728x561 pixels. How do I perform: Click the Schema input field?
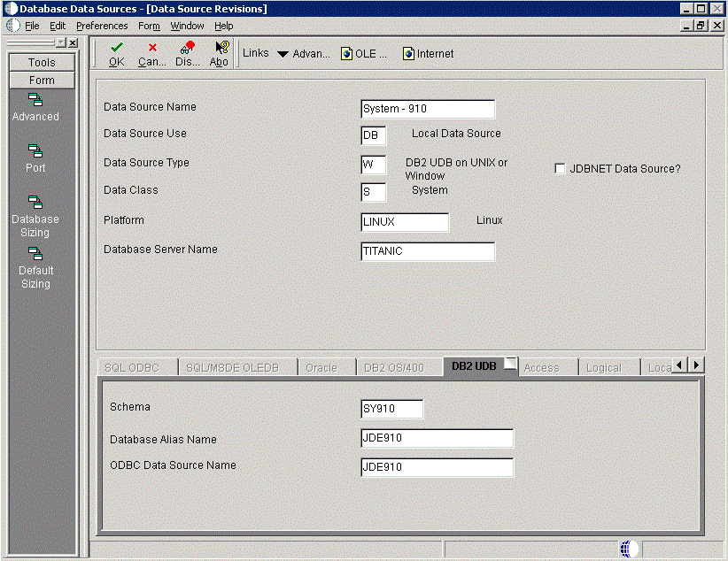(391, 409)
